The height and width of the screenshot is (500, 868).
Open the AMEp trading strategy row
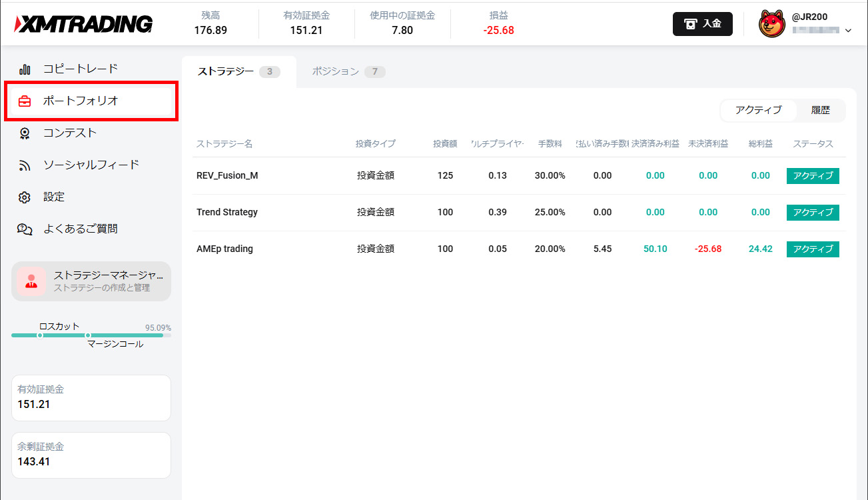pyautogui.click(x=519, y=249)
